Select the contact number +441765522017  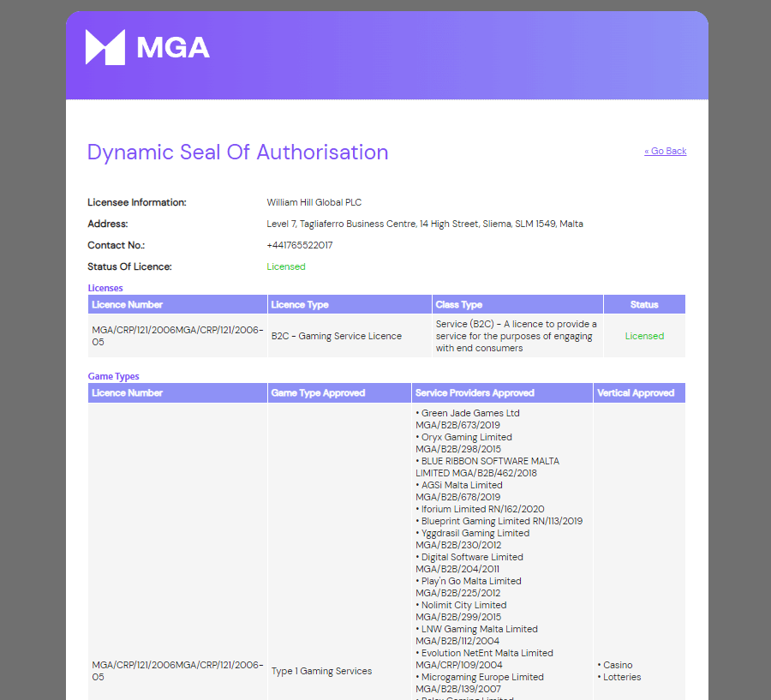pos(300,245)
